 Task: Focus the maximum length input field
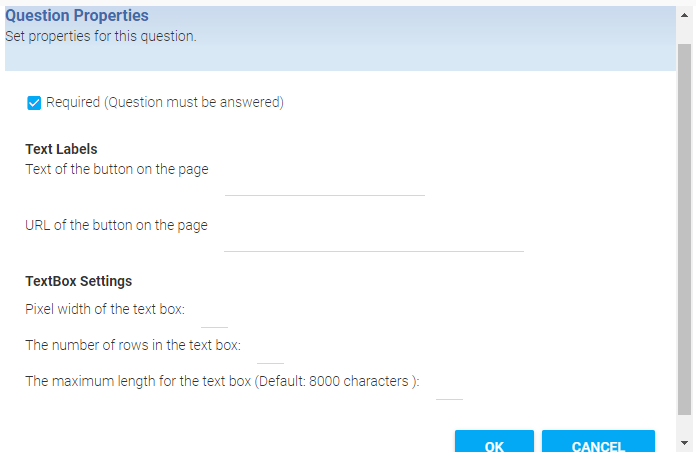449,388
